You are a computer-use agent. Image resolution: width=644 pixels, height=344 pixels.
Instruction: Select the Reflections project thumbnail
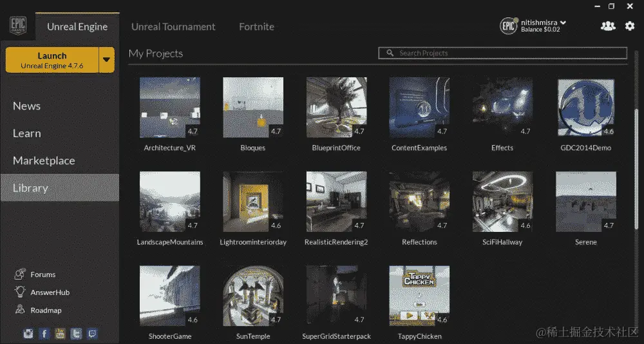(419, 202)
